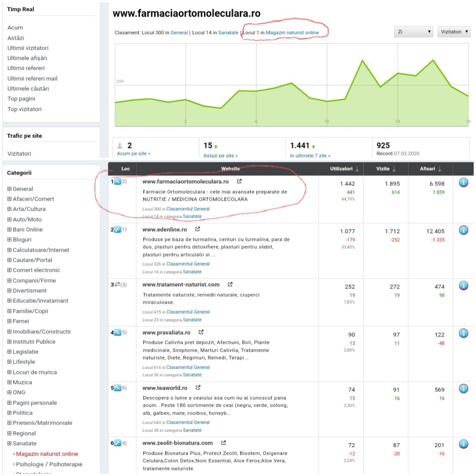The height and width of the screenshot is (476, 476).
Task: Click rank trend icon beside edenline.ro
Action: (118, 230)
